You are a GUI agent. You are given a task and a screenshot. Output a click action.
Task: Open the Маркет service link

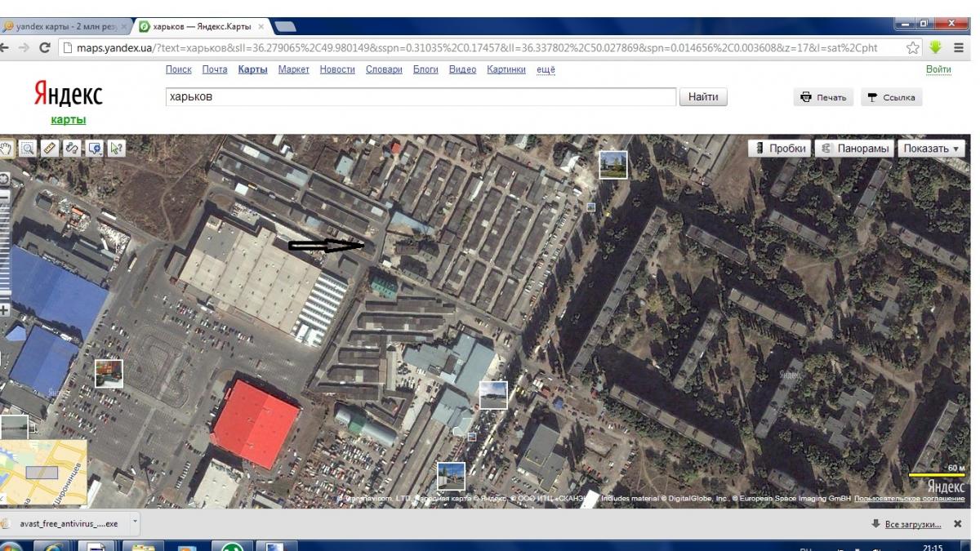[x=293, y=69]
